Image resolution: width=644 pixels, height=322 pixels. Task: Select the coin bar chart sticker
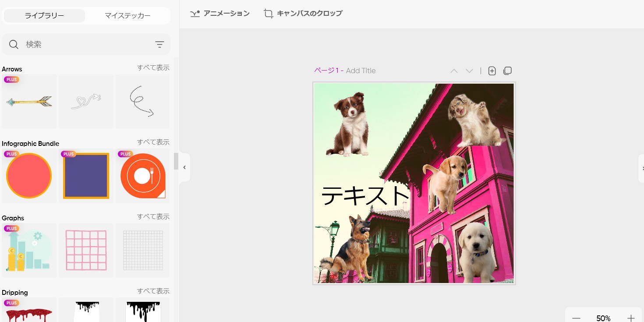[29, 251]
